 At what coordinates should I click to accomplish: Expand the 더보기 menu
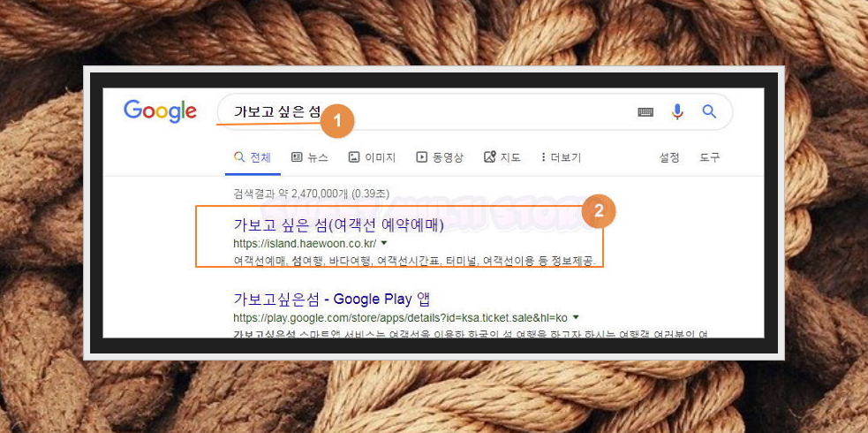pyautogui.click(x=561, y=157)
